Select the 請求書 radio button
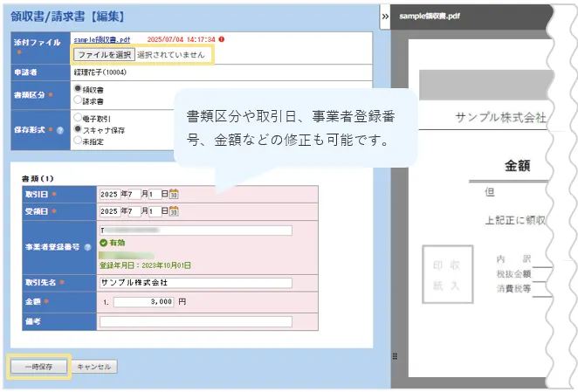 [x=79, y=100]
